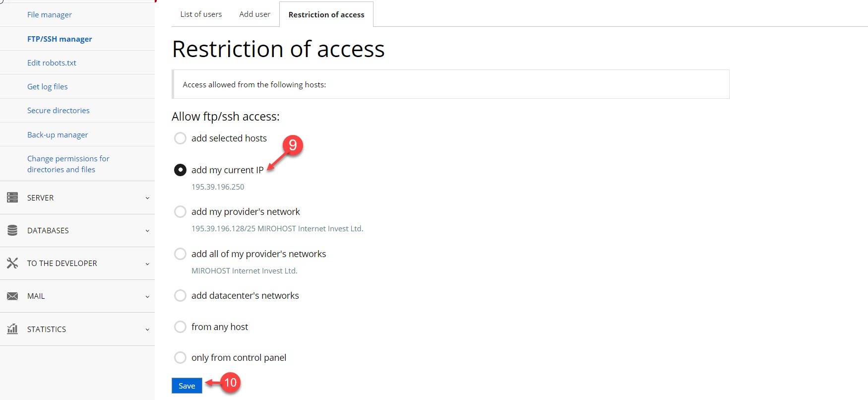Go to Edit robots.txt
Viewport: 868px width, 400px height.
[x=52, y=63]
